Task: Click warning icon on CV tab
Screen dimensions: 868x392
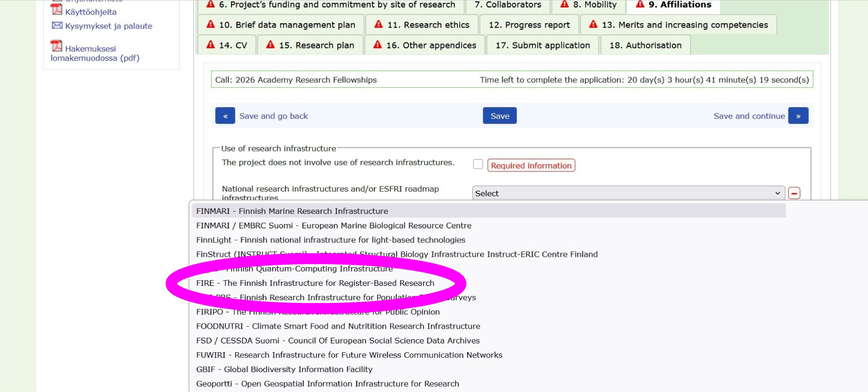Action: (210, 45)
